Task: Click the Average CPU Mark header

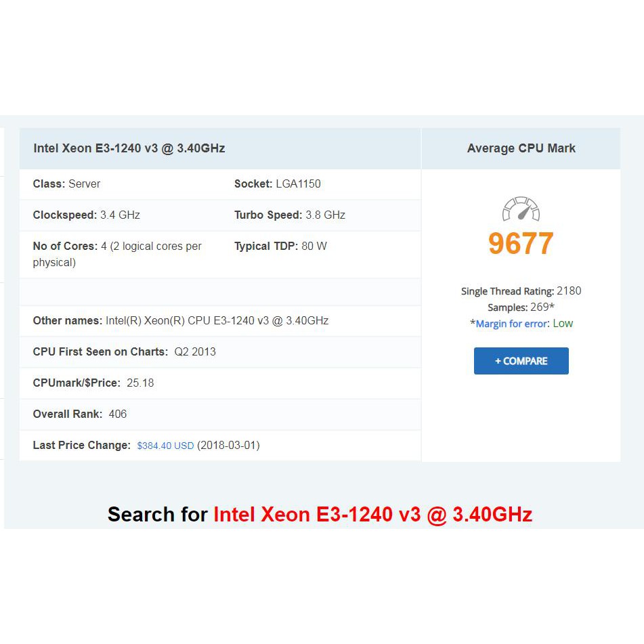Action: (x=521, y=148)
